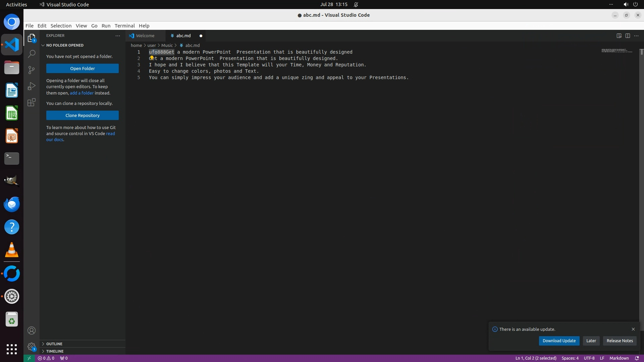This screenshot has height=362, width=644.
Task: Switch to the Welcome tab
Action: tap(145, 36)
